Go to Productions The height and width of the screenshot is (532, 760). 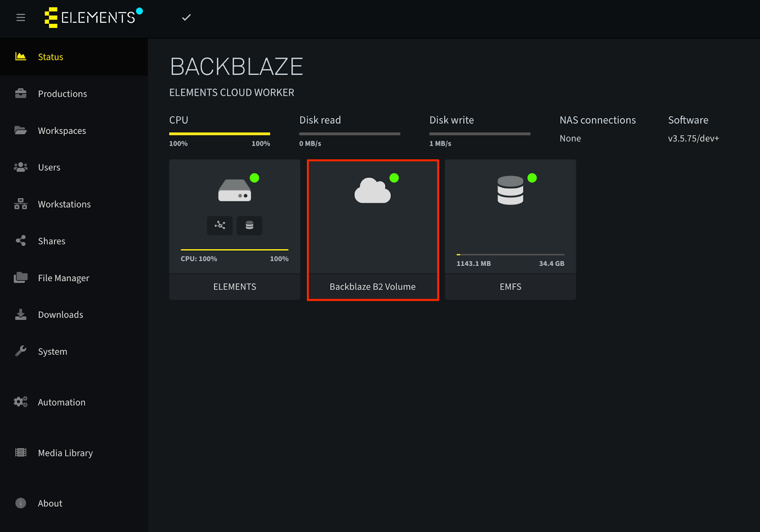point(74,94)
